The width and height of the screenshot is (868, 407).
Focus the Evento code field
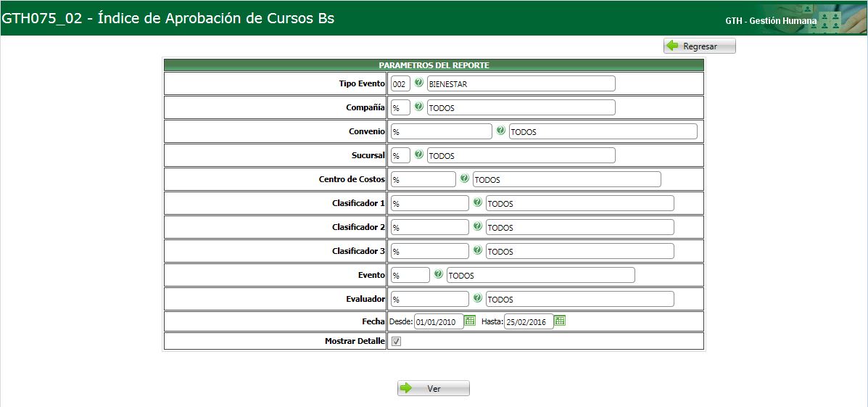coord(410,275)
